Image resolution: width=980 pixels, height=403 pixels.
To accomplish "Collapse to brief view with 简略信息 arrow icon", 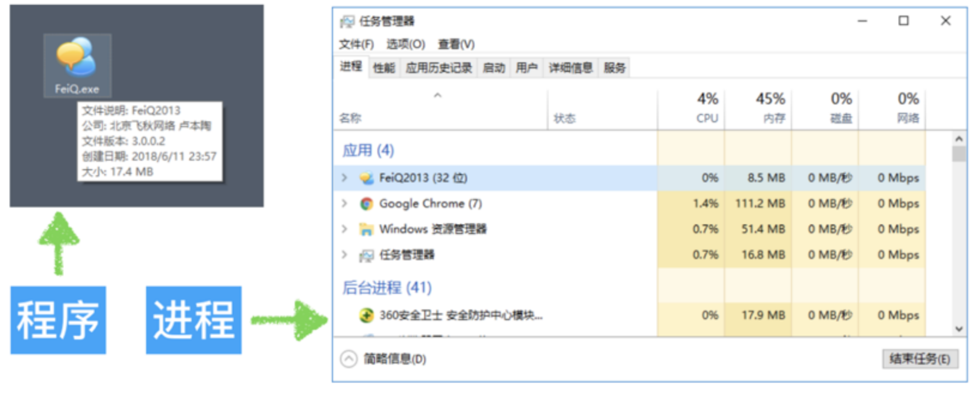I will [x=349, y=359].
